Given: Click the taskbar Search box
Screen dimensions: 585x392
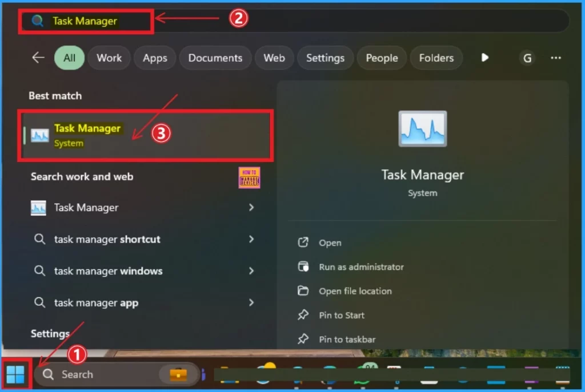Looking at the screenshot, I should pos(116,374).
